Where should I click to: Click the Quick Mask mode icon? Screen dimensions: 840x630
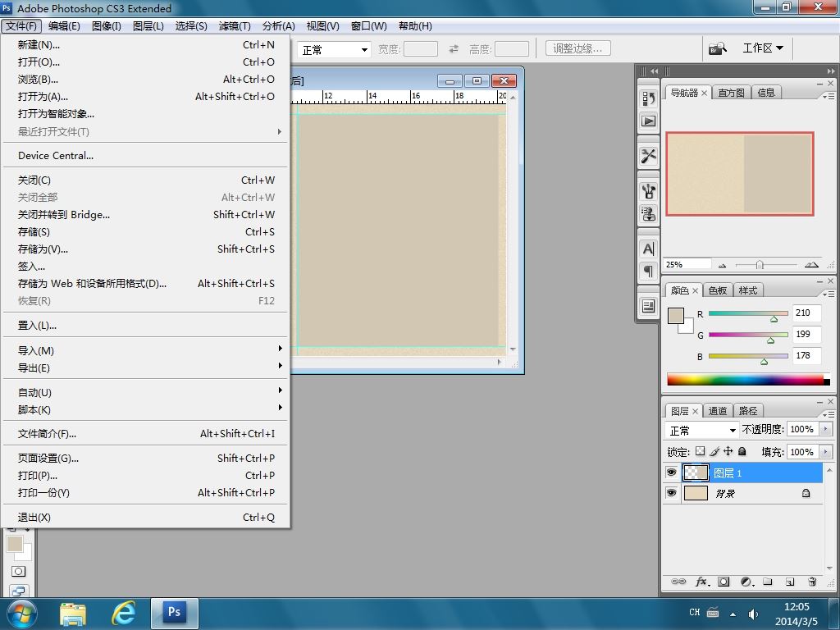point(18,571)
